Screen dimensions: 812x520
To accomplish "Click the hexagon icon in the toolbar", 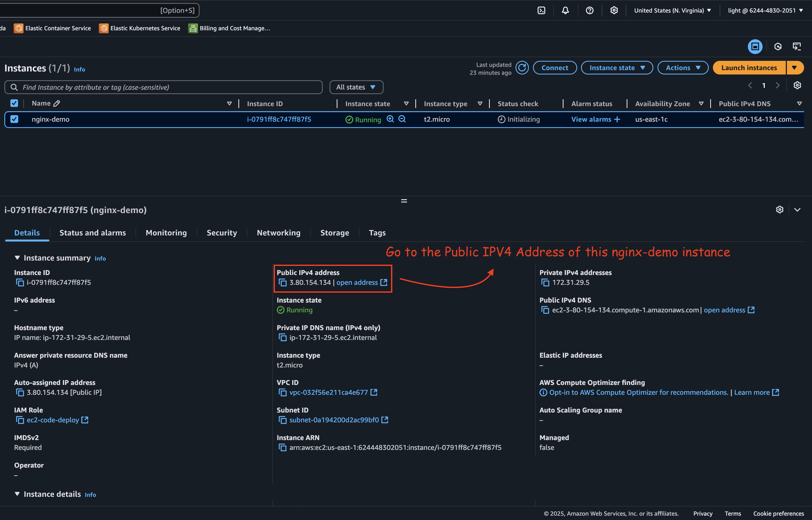I will coord(778,47).
